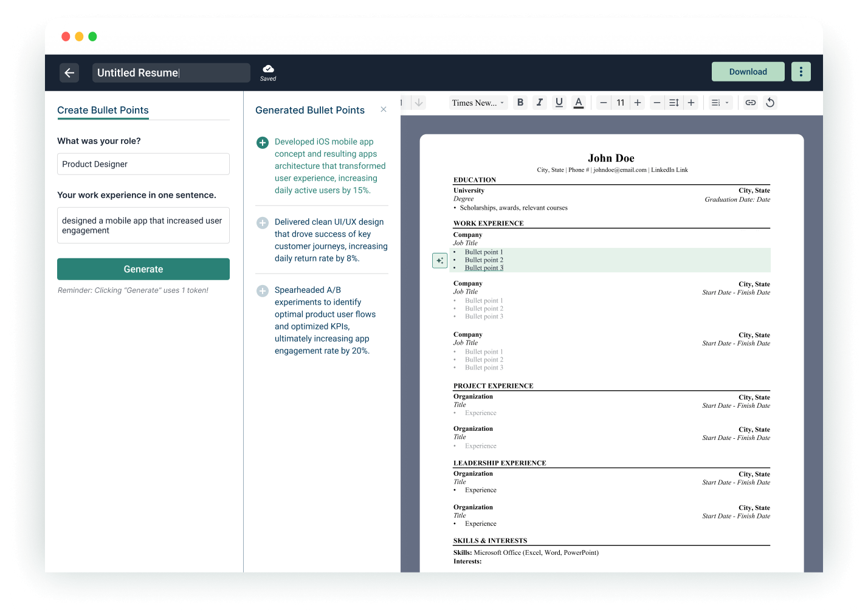Reset formatting with the circular undo icon
Image resolution: width=868 pixels, height=612 pixels.
tap(770, 102)
